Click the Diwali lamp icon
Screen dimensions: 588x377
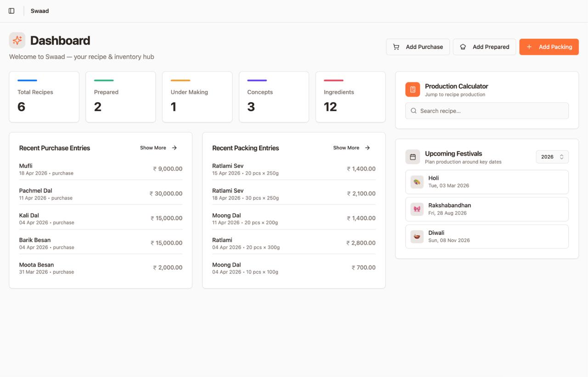(417, 237)
